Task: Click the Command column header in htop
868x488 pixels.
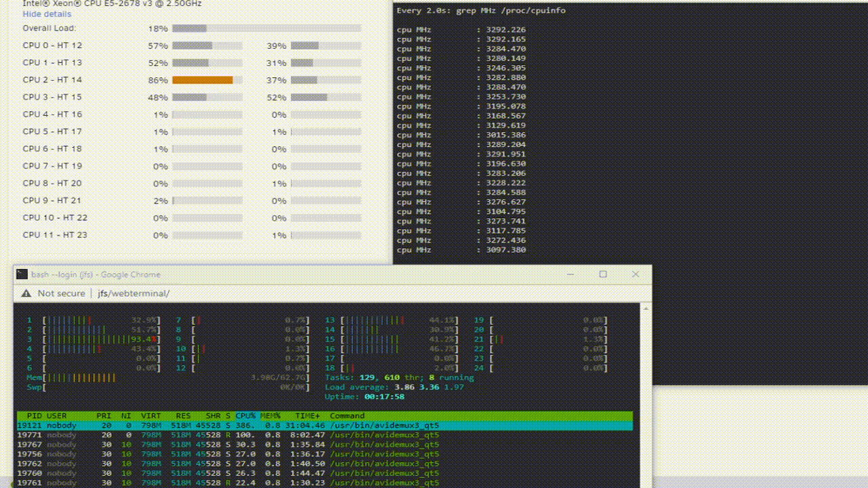Action: point(347,415)
